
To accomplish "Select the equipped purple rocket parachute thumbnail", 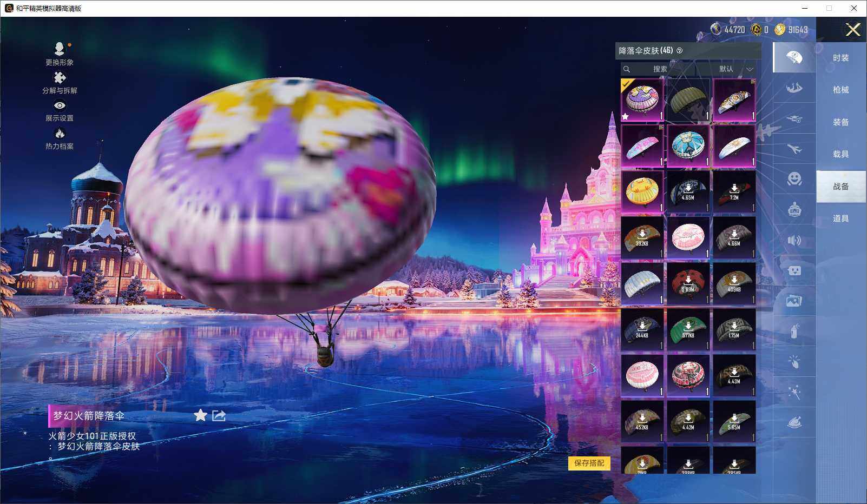I will point(642,100).
